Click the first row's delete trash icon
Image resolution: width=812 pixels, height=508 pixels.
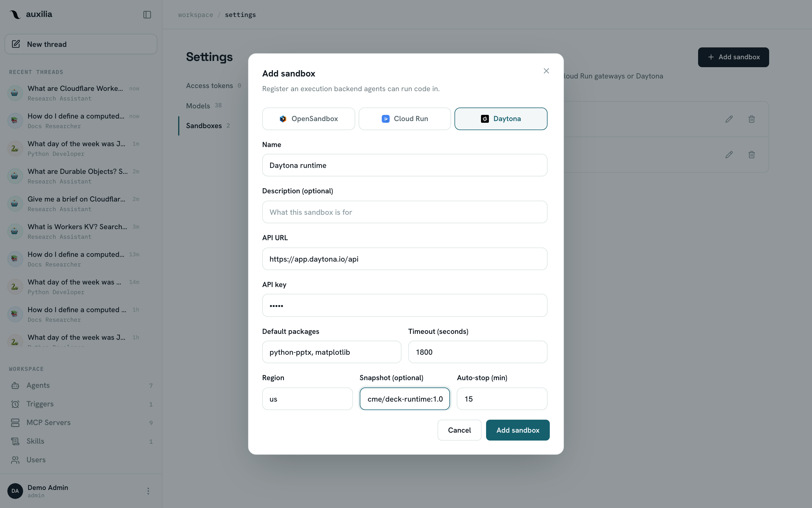coord(752,119)
